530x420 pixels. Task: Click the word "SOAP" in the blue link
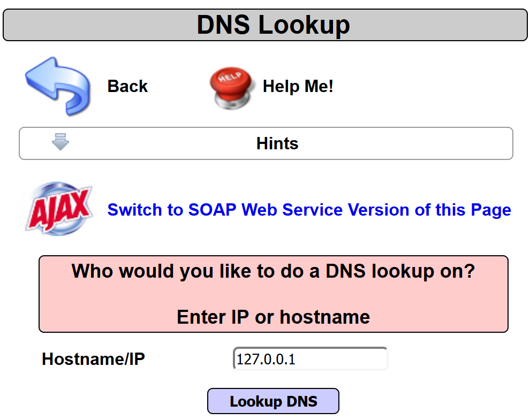coord(213,210)
